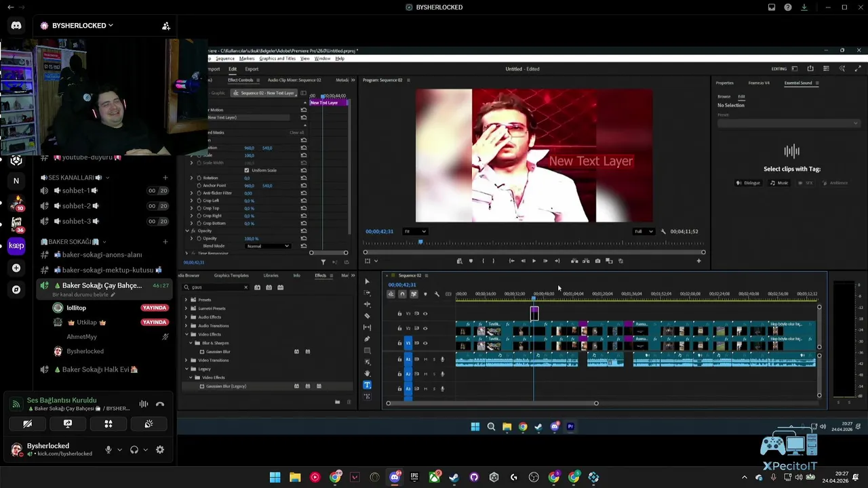Create new custom bin in Effects panel
This screenshot has width=868, height=488.
tap(337, 402)
